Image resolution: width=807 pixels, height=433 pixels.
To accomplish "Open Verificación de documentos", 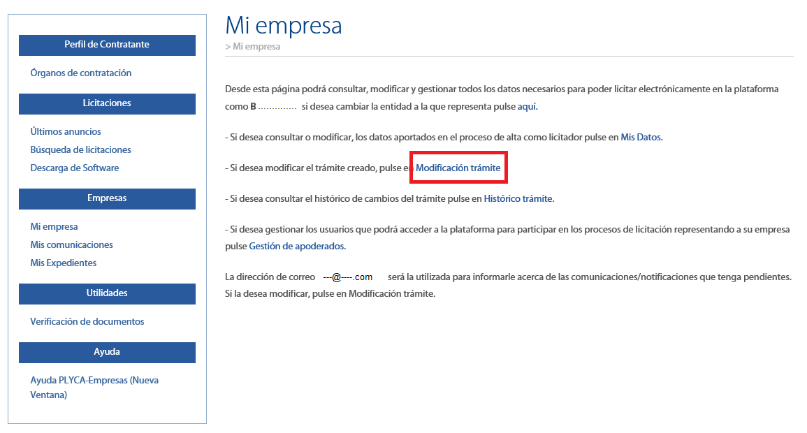I will click(88, 322).
